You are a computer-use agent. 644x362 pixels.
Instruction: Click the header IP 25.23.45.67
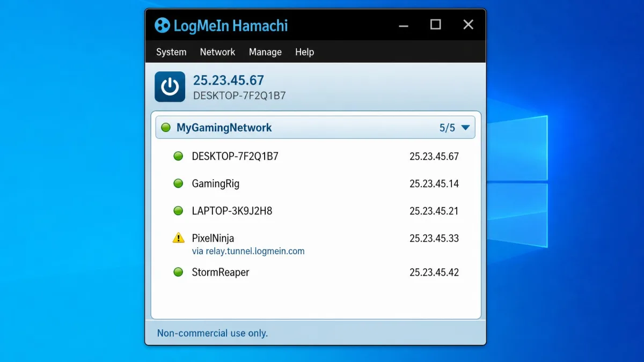(x=229, y=80)
